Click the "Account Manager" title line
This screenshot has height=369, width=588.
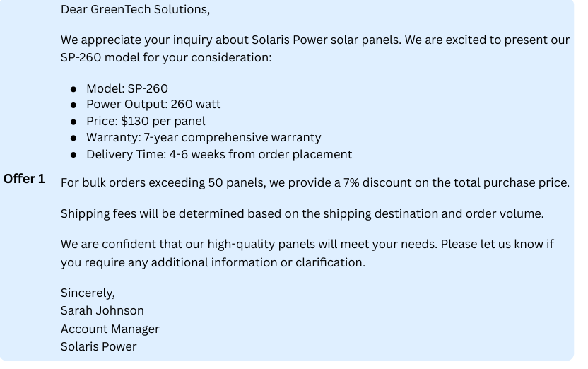[x=110, y=329]
